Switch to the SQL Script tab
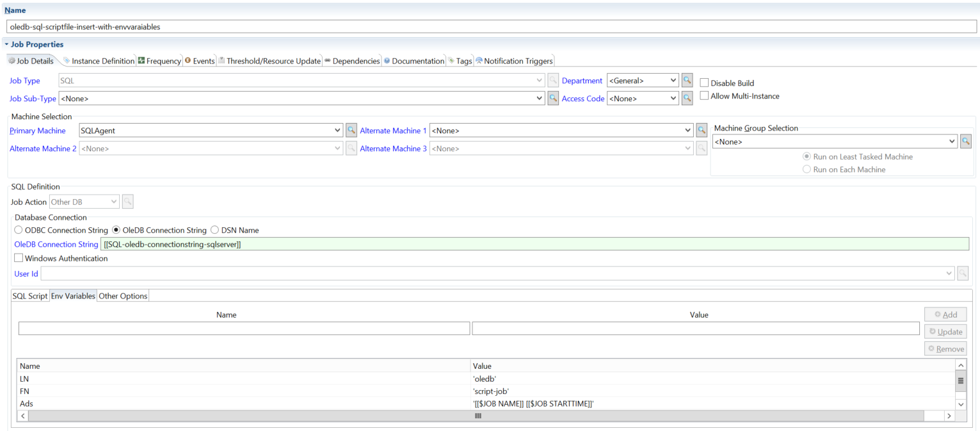 click(30, 296)
